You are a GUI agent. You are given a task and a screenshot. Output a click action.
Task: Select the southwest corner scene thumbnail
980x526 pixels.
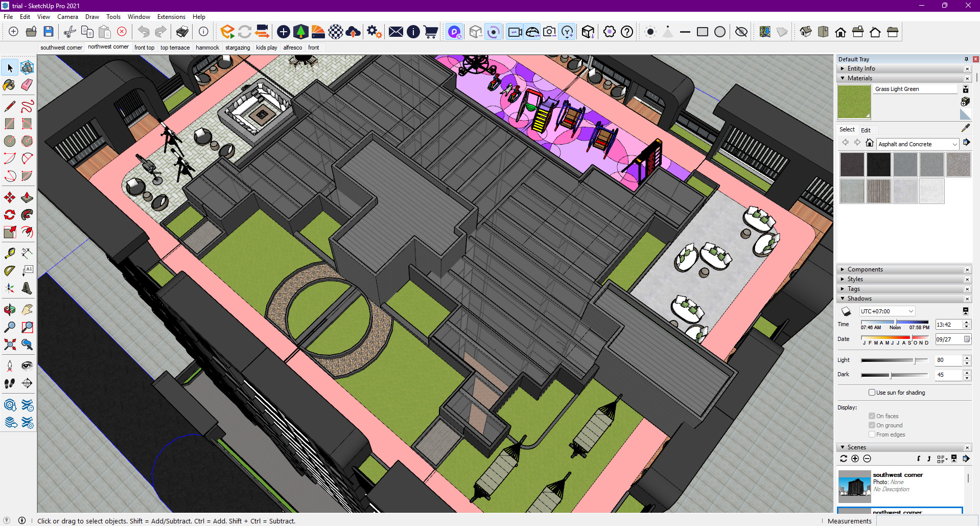[x=854, y=486]
